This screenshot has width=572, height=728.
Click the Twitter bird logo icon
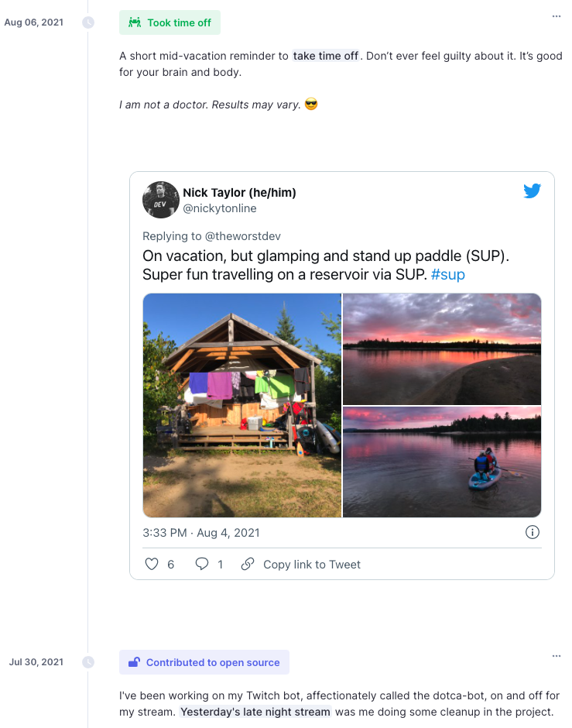point(532,191)
